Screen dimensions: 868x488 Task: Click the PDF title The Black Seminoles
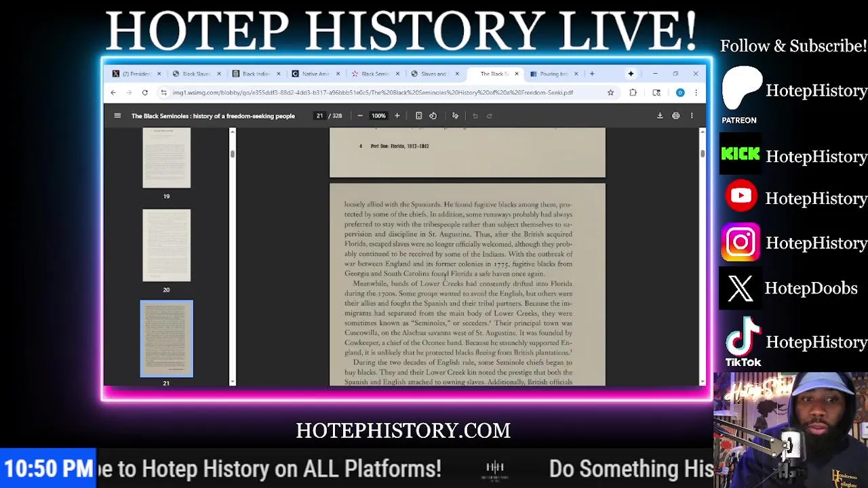coord(213,116)
